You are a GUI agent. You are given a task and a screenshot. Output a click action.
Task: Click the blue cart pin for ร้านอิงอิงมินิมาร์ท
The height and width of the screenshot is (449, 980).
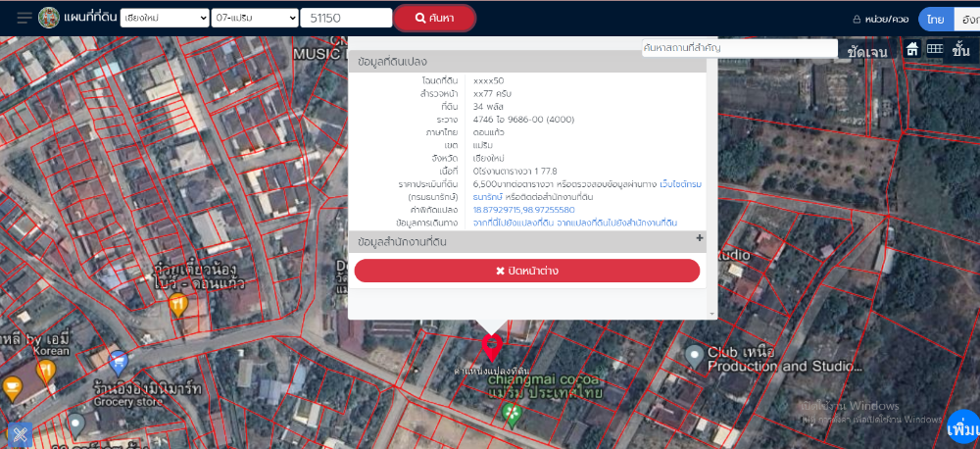click(x=119, y=363)
